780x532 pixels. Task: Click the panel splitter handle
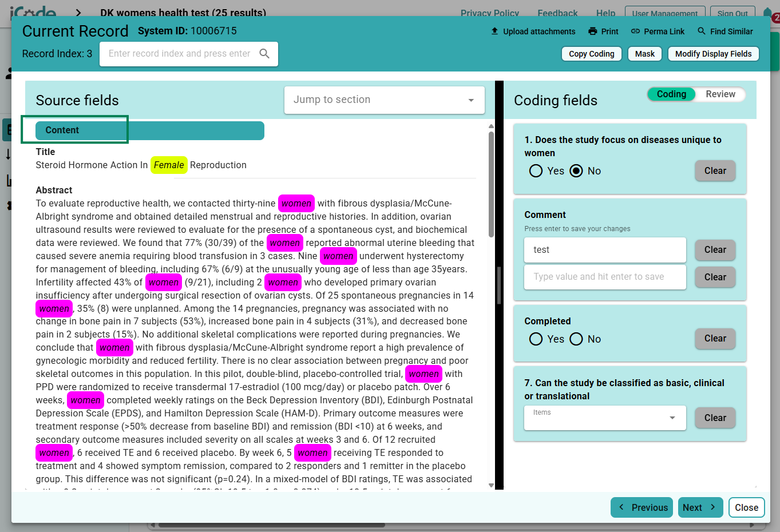[x=500, y=285]
